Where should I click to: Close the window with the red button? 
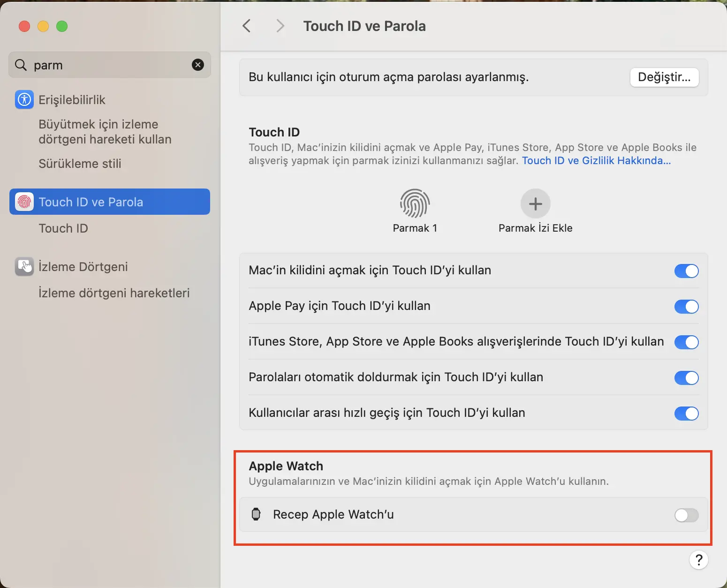[x=24, y=26]
